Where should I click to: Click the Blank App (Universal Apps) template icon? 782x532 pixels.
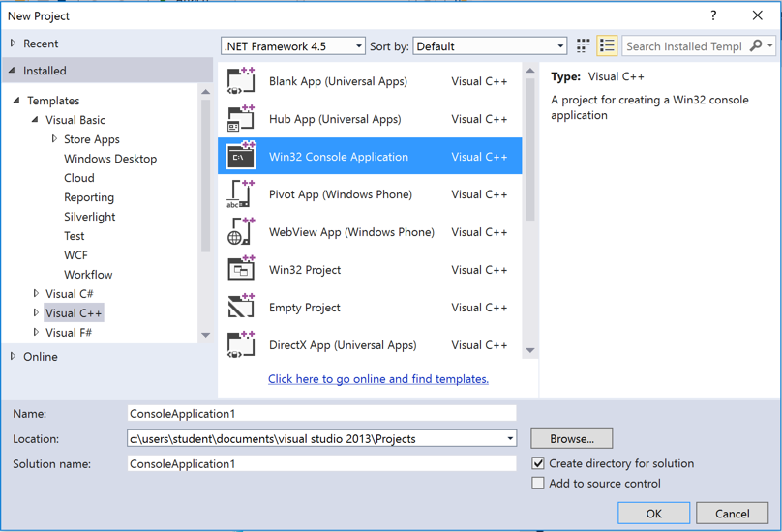[241, 81]
